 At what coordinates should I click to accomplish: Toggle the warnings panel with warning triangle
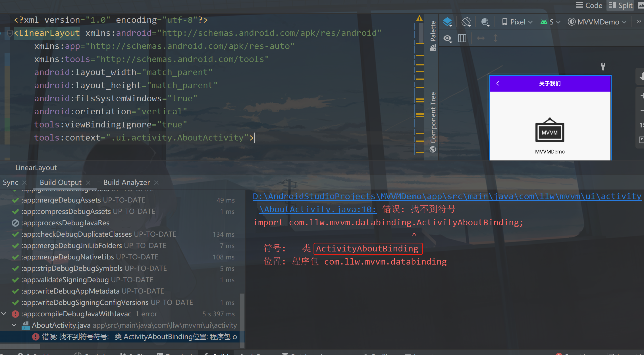point(420,18)
